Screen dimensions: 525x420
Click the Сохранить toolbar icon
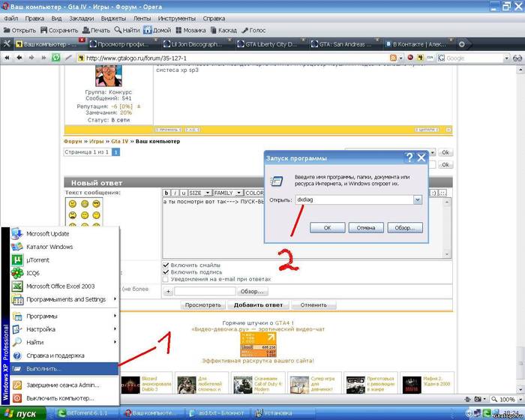(x=45, y=30)
